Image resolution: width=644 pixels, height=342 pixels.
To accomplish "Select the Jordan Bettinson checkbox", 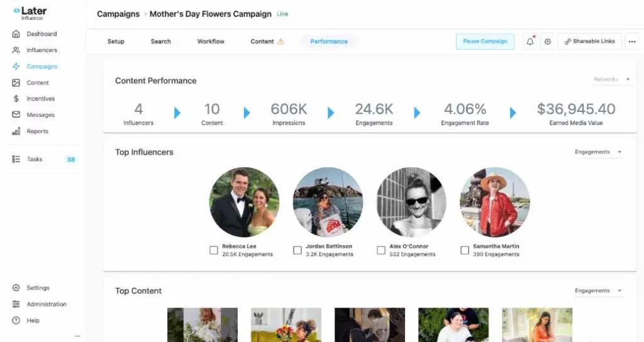I will coord(297,250).
